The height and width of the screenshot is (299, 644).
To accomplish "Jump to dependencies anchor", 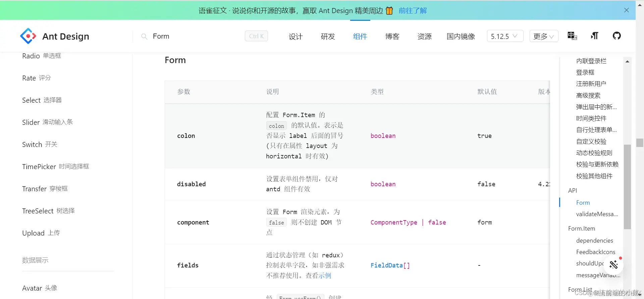I will [594, 240].
